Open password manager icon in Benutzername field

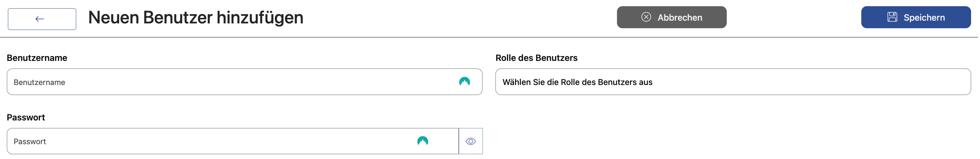coord(464,82)
